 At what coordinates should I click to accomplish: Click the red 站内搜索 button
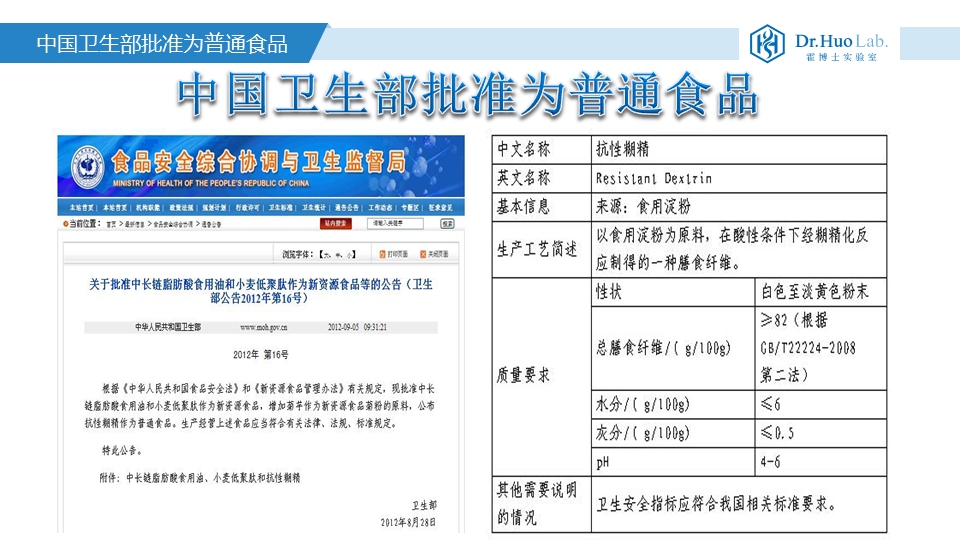coord(336,223)
